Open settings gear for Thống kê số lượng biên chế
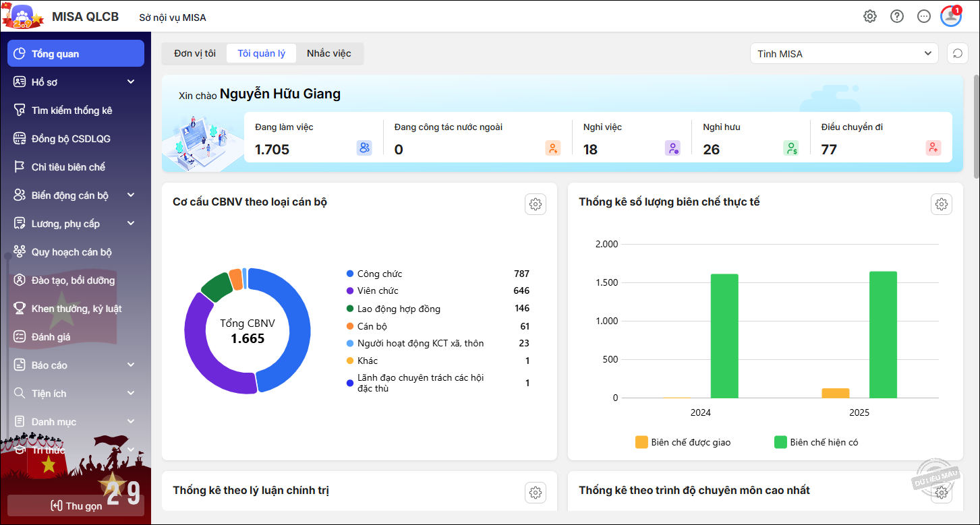This screenshot has height=525, width=980. click(x=942, y=204)
